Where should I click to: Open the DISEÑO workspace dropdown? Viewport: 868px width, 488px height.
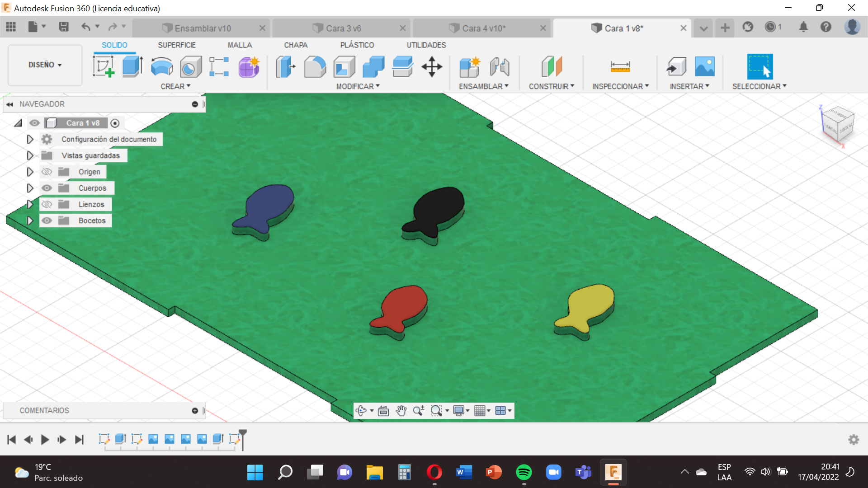click(45, 65)
